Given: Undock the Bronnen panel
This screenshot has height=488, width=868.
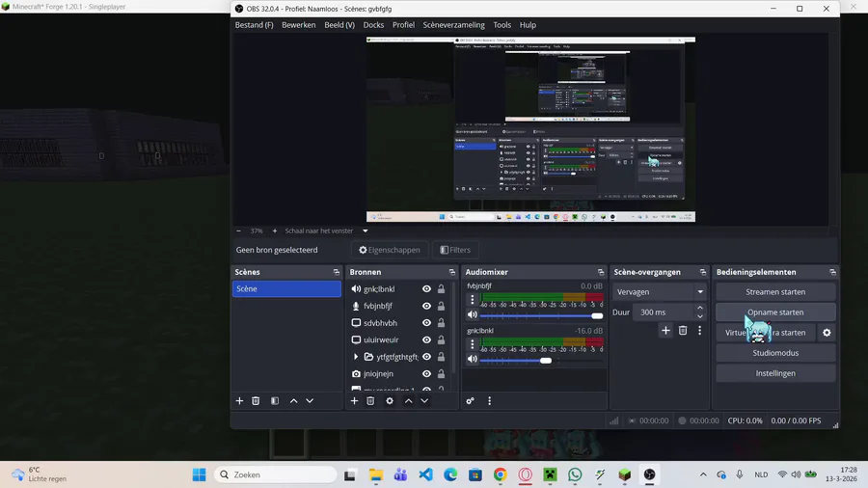Looking at the screenshot, I should pyautogui.click(x=451, y=272).
